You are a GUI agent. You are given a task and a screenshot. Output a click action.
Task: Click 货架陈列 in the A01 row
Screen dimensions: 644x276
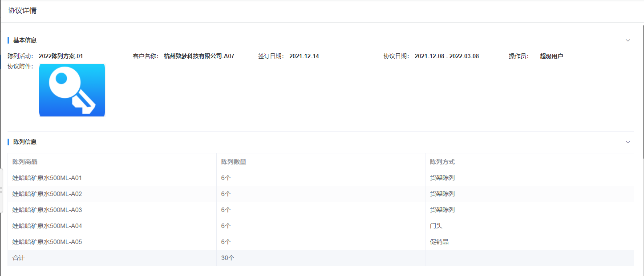(442, 178)
